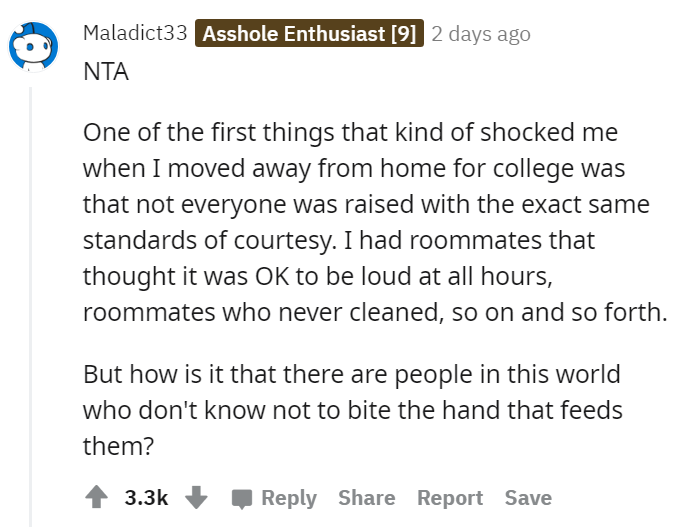Upvote Maladict33's comment
Screen dimensions: 692x527
pyautogui.click(x=96, y=497)
